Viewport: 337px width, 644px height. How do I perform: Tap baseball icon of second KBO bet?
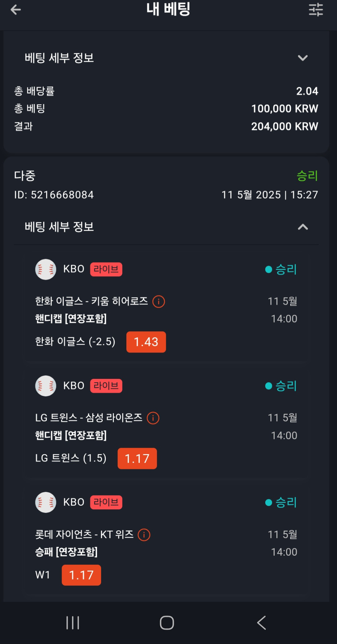[45, 386]
